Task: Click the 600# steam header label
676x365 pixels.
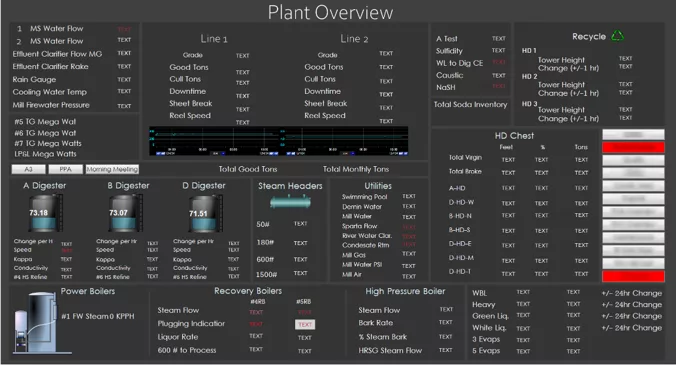Action: 265,259
